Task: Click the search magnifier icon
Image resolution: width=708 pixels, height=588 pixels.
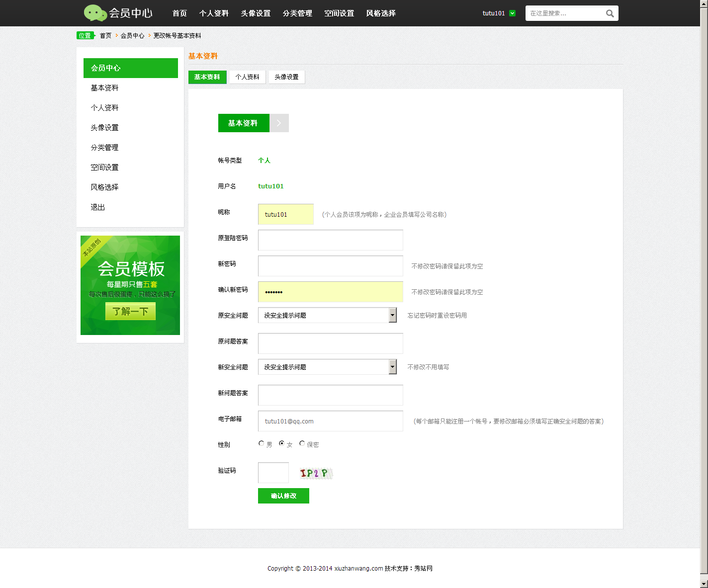Action: 610,13
